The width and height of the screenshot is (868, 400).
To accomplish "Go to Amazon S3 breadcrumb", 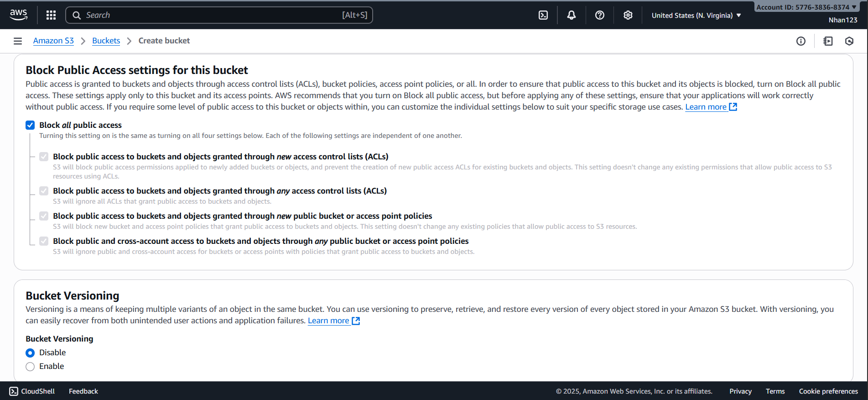I will click(53, 41).
